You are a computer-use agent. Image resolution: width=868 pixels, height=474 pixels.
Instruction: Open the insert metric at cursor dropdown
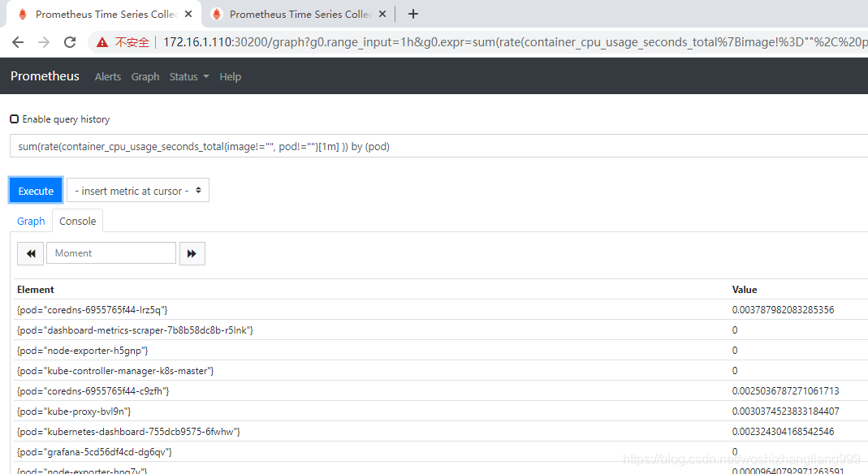[x=138, y=190]
